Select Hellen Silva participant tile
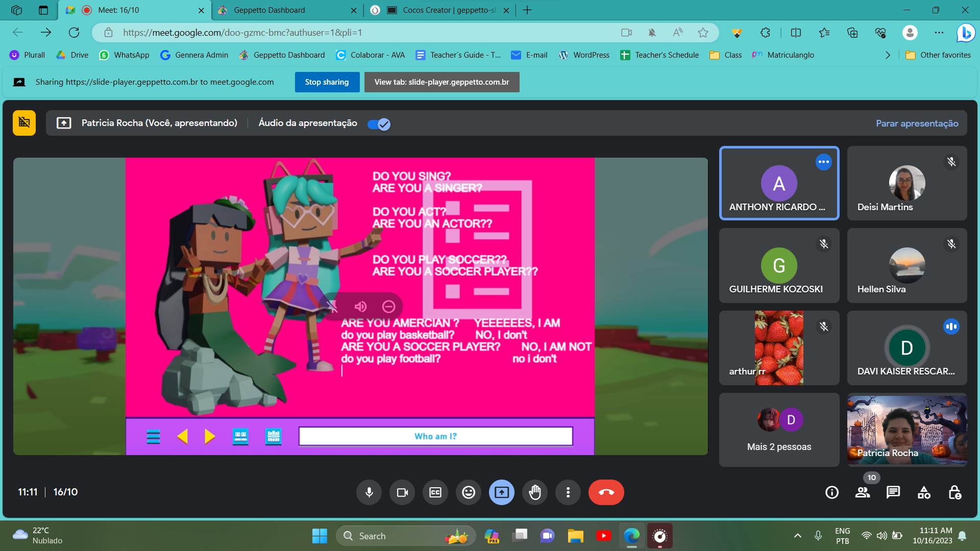This screenshot has width=980, height=551. point(907,265)
